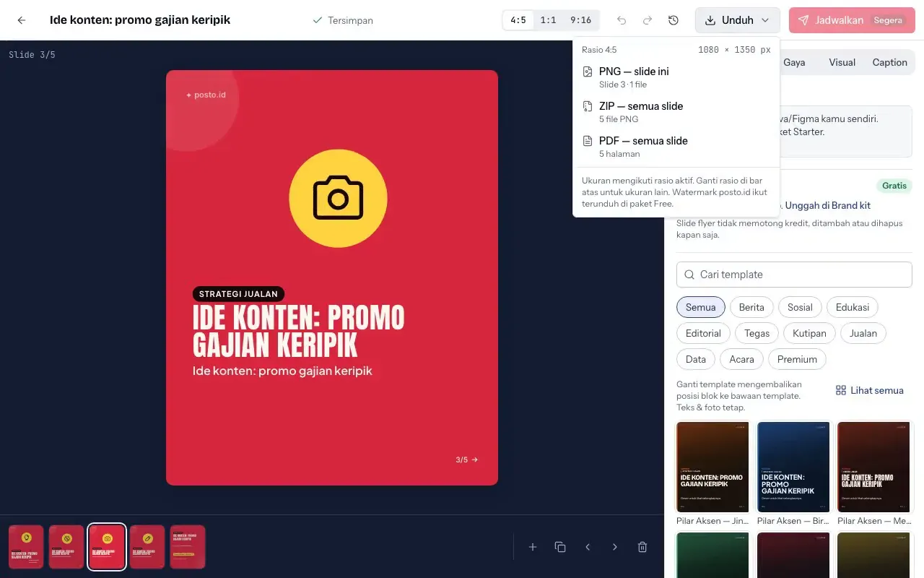
Task: Redo the last change
Action: click(648, 20)
